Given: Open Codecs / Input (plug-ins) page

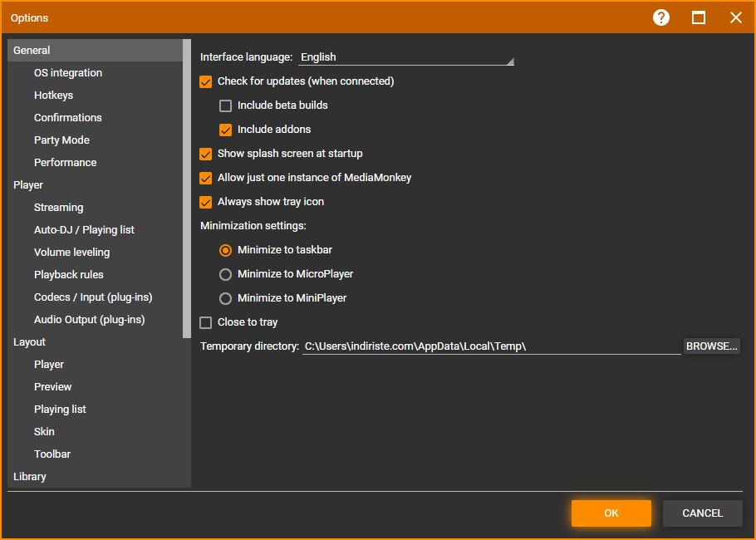Looking at the screenshot, I should coord(93,297).
